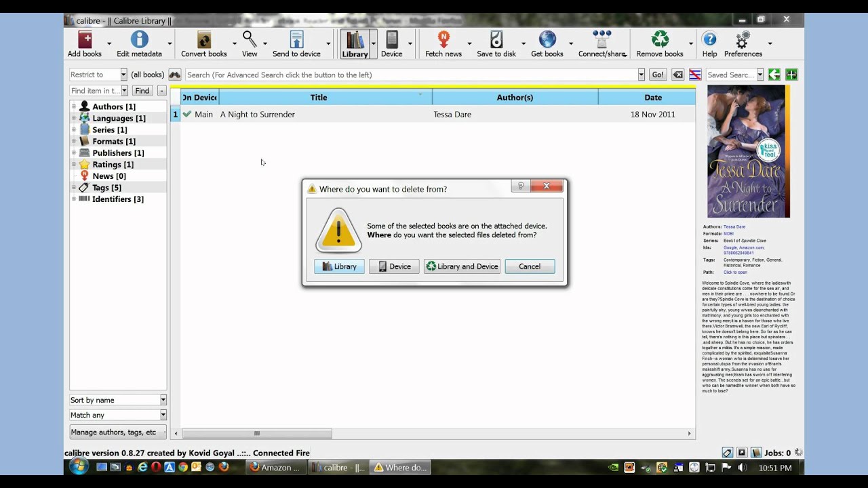Click the Fetch news icon
Viewport: 868px width, 488px height.
click(443, 40)
